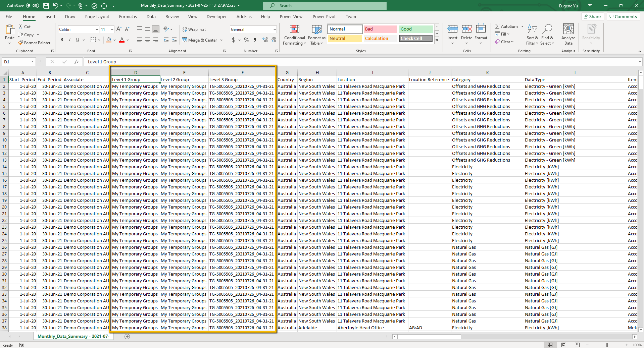This screenshot has width=644, height=348.
Task: Click the Increase Indent icon
Action: pyautogui.click(x=174, y=40)
